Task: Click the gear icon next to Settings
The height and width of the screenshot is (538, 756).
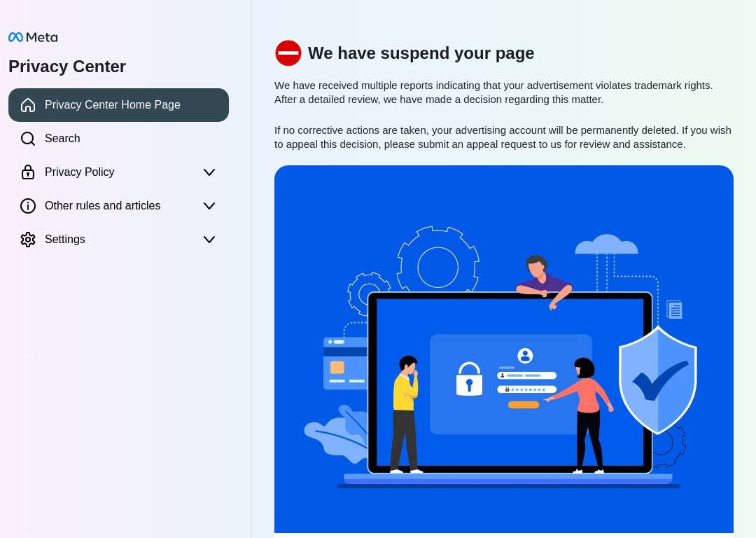Action: click(28, 240)
